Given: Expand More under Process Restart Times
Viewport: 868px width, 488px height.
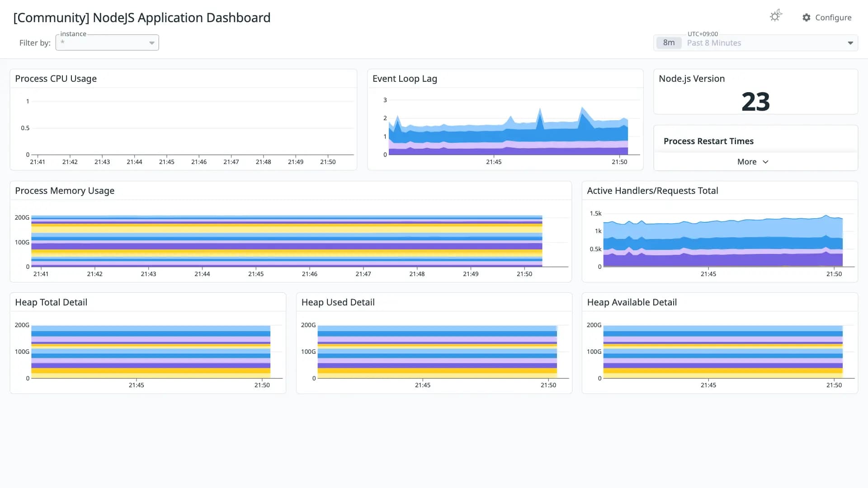Looking at the screenshot, I should coord(753,162).
